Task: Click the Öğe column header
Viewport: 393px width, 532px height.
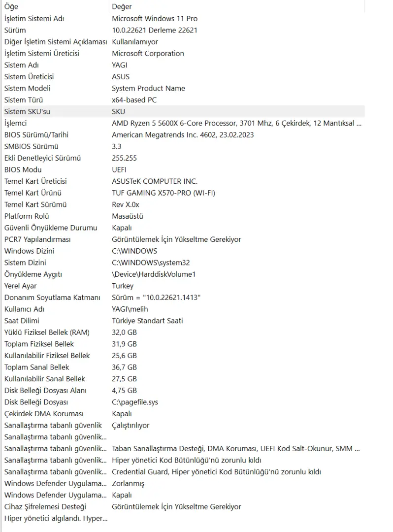Action: pyautogui.click(x=55, y=6)
